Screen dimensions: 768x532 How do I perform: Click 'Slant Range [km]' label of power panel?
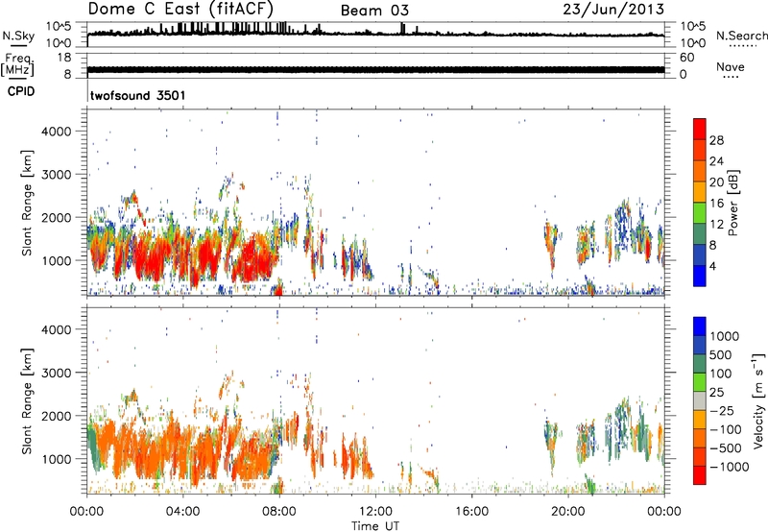[27, 204]
